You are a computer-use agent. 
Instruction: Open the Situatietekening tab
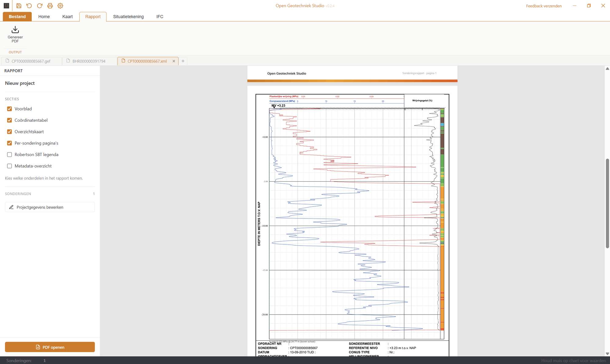coord(128,16)
